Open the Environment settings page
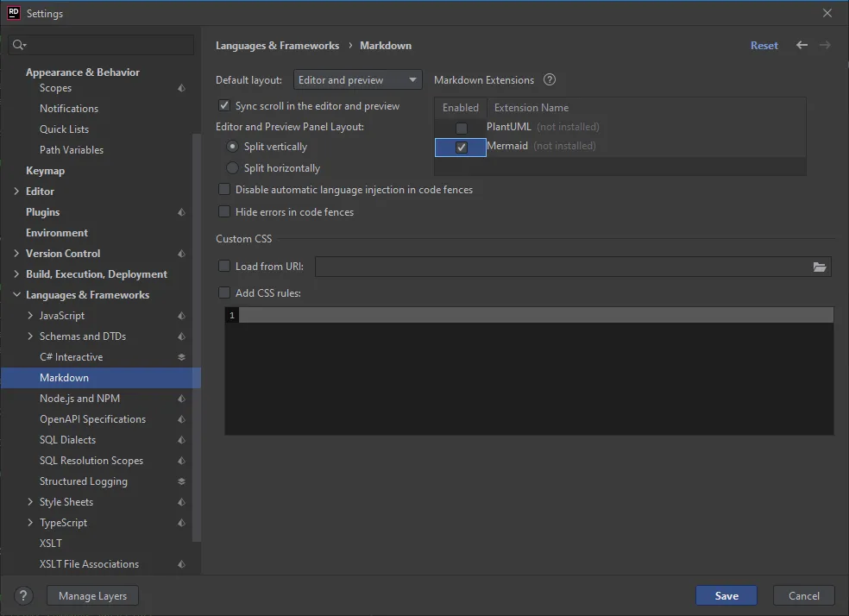The height and width of the screenshot is (616, 849). click(57, 233)
